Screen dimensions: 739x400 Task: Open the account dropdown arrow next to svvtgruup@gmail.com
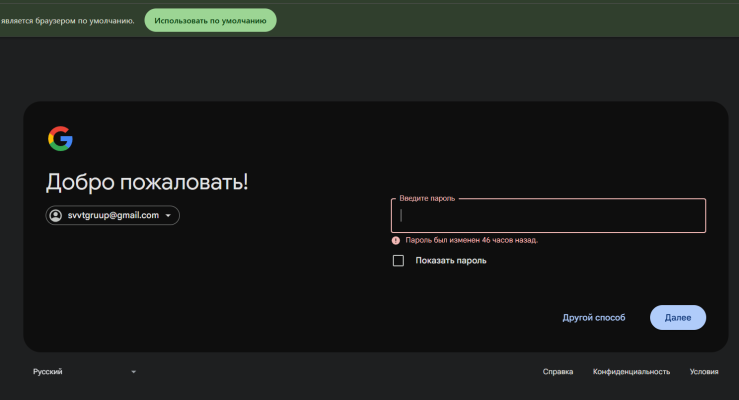[x=168, y=215]
